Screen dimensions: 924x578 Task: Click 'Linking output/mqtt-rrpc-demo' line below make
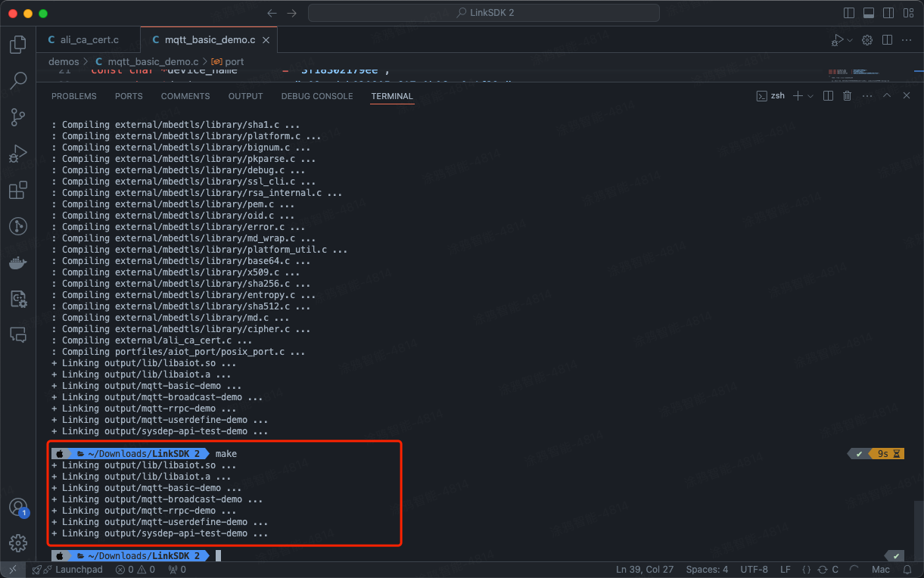tap(144, 511)
